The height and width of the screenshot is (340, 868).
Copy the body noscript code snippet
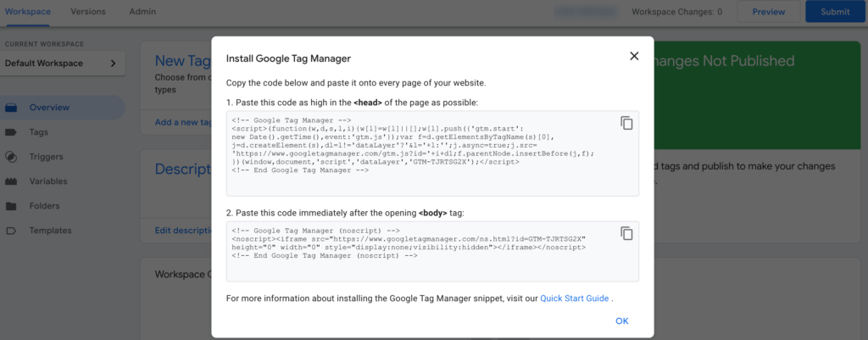(626, 233)
